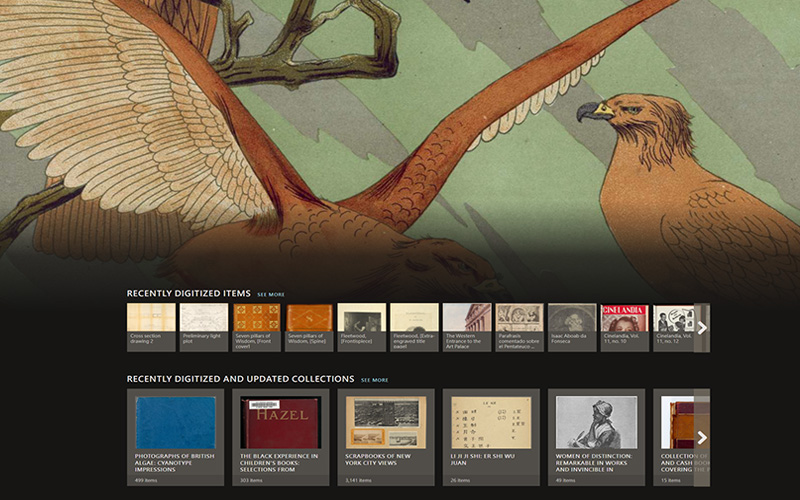
Task: Select the Women of Distinction collection card
Action: [596, 436]
